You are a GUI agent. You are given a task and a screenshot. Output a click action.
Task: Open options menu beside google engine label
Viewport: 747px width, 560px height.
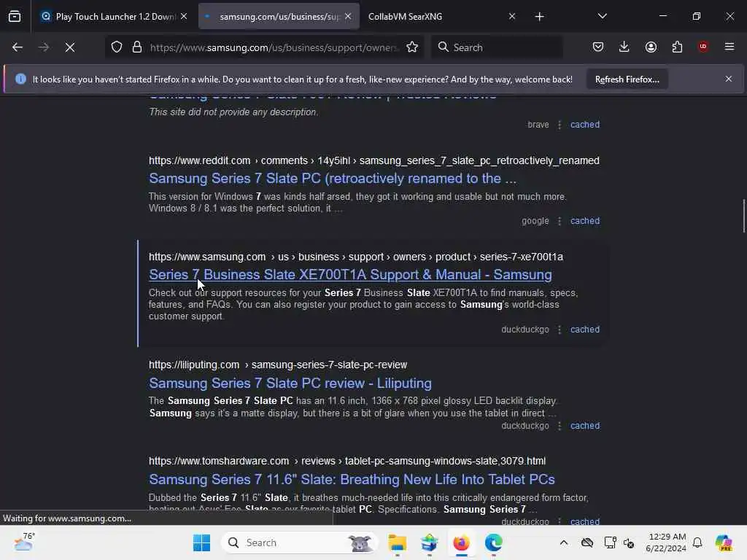560,221
